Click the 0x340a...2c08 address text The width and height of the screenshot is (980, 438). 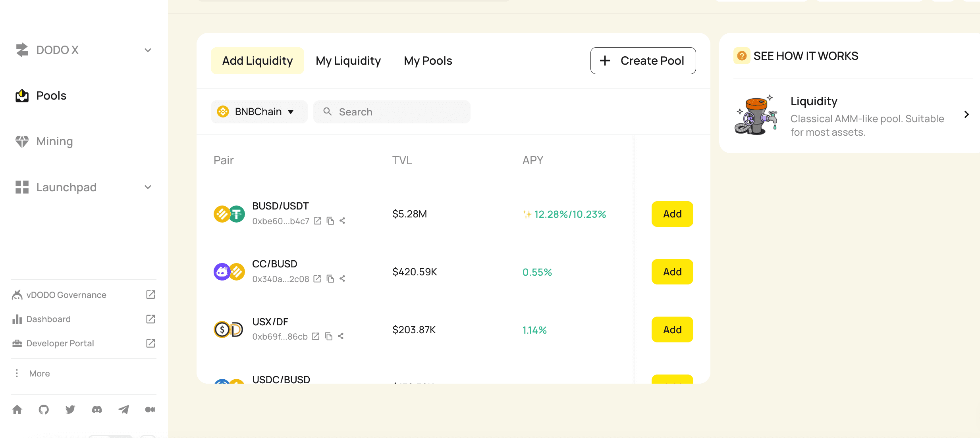(x=281, y=279)
